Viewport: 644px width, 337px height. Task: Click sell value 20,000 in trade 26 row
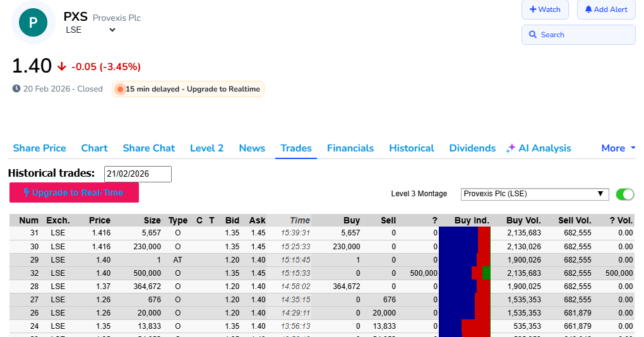(x=384, y=313)
